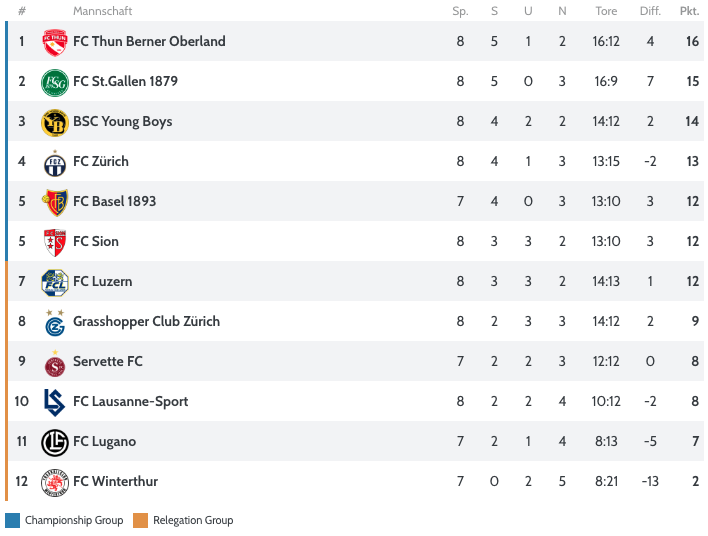Viewport: 708px width, 536px height.
Task: Click the Servette FC badge
Action: point(54,362)
